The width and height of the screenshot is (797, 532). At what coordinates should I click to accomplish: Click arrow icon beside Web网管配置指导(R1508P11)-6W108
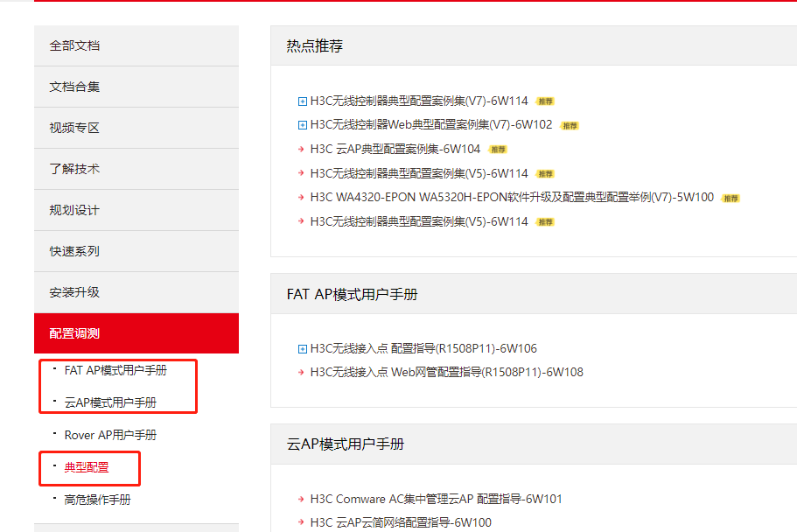(x=301, y=372)
